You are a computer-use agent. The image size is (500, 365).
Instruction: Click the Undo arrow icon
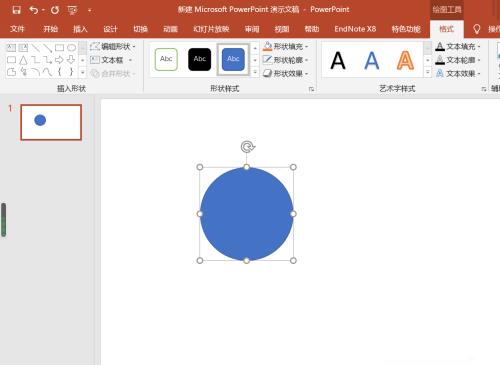pyautogui.click(x=34, y=10)
